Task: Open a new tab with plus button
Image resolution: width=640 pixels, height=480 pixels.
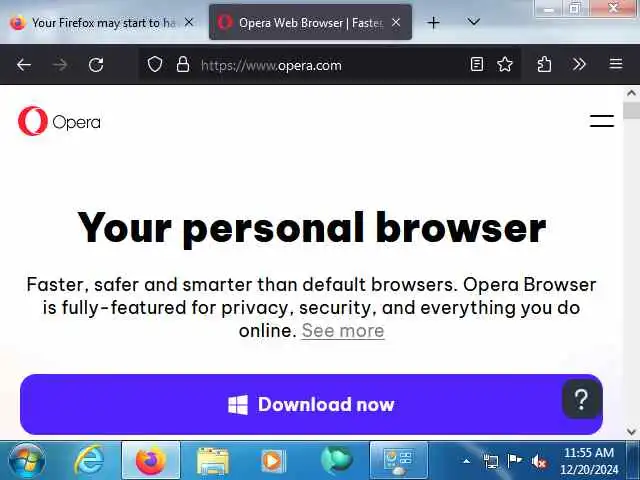Action: [x=433, y=22]
